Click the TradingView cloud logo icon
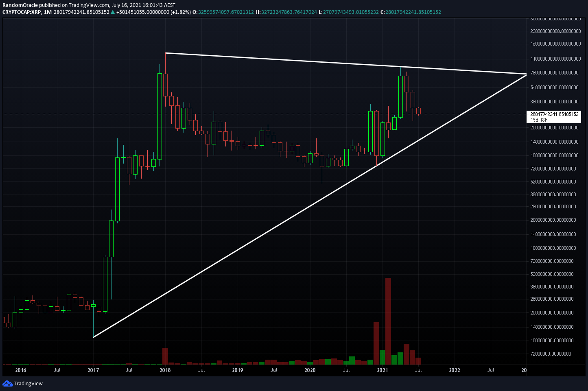Screen dimensions: 588x391 7,383
